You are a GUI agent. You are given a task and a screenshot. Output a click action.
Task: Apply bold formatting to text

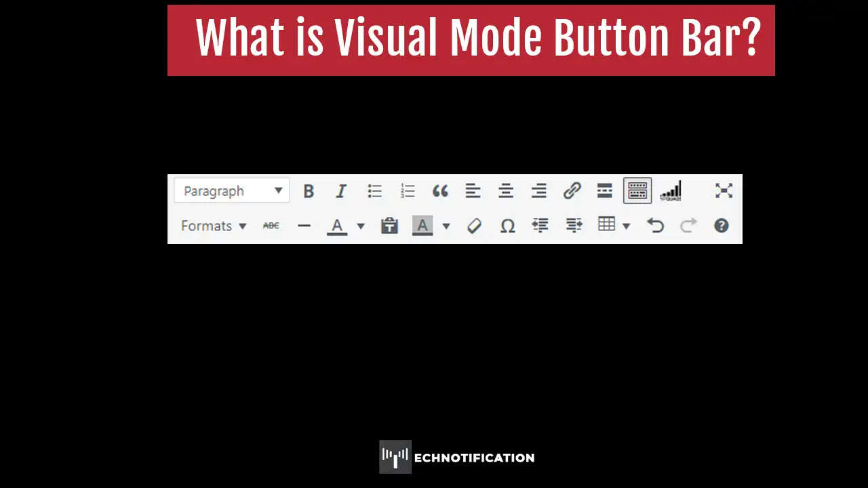point(309,190)
